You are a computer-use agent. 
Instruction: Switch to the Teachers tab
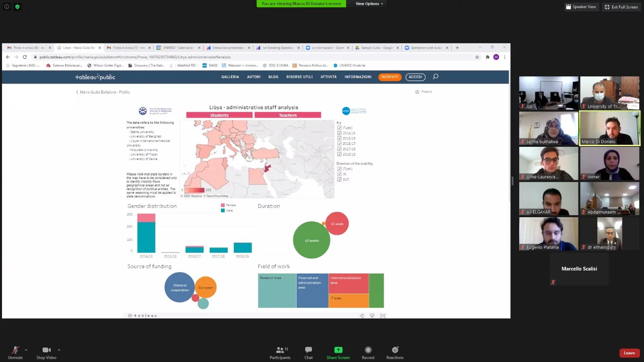(x=288, y=115)
